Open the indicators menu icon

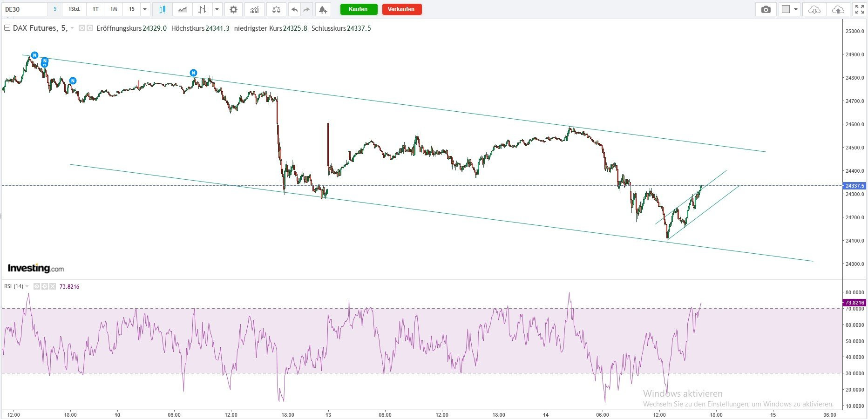point(254,9)
